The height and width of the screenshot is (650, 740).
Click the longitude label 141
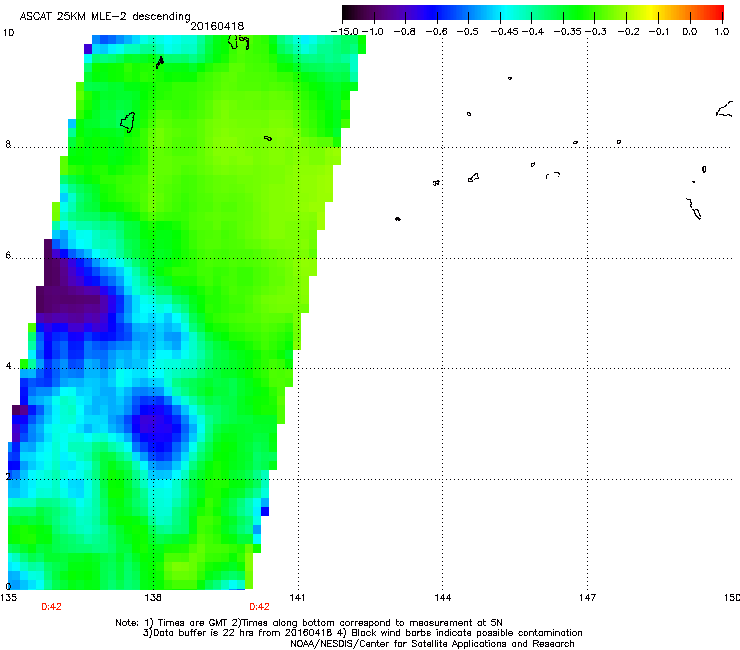point(297,598)
